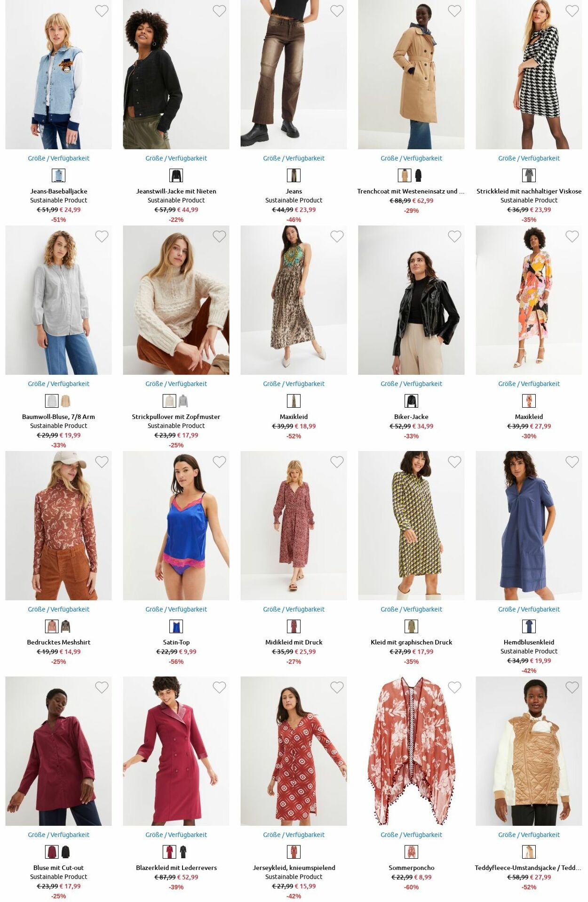Viewport: 588px width, 902px height.
Task: Check Größe / Verfügbarkeit for leopard Maxikleid
Action: (294, 384)
